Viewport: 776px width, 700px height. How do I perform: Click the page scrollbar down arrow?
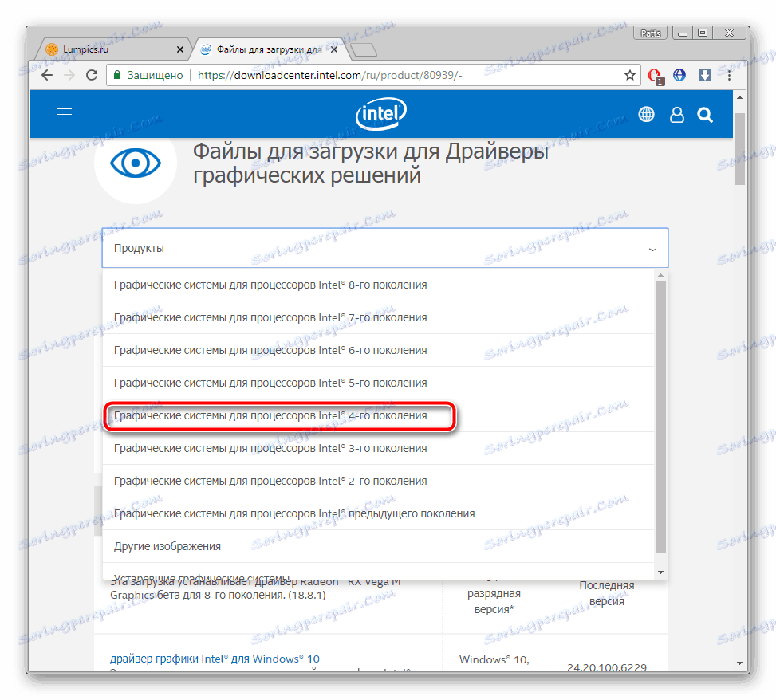point(739,663)
